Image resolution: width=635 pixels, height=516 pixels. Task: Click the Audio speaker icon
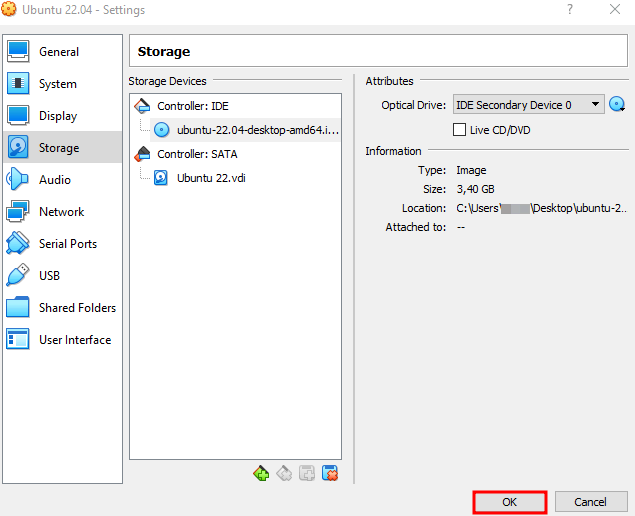pos(17,179)
